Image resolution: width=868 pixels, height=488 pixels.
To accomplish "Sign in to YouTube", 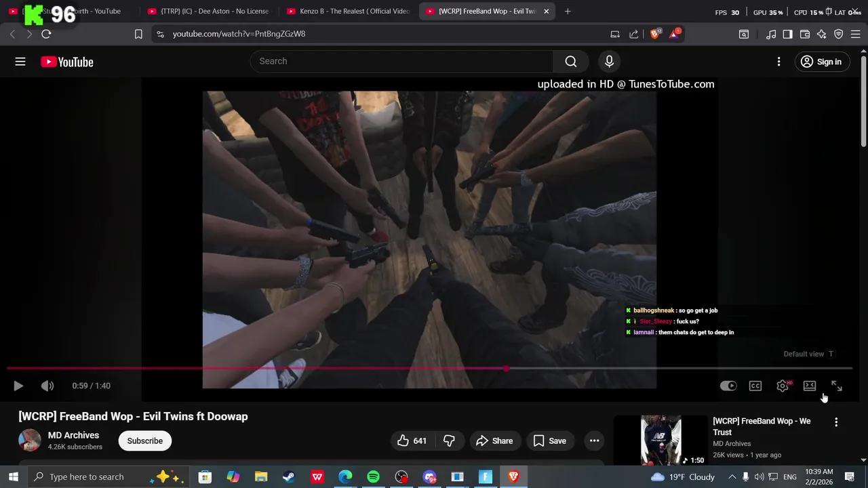I will pos(821,62).
